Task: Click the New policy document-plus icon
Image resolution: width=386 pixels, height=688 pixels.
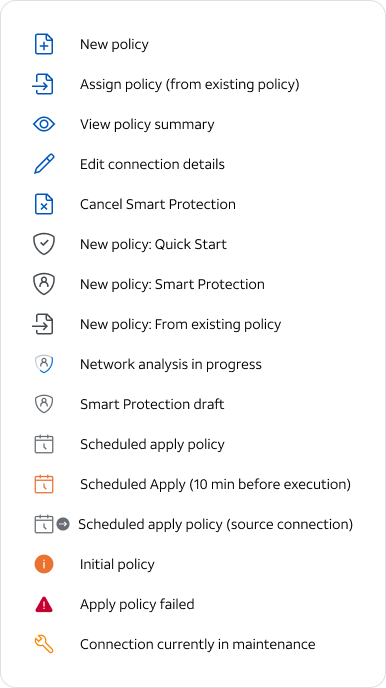Action: (x=44, y=44)
